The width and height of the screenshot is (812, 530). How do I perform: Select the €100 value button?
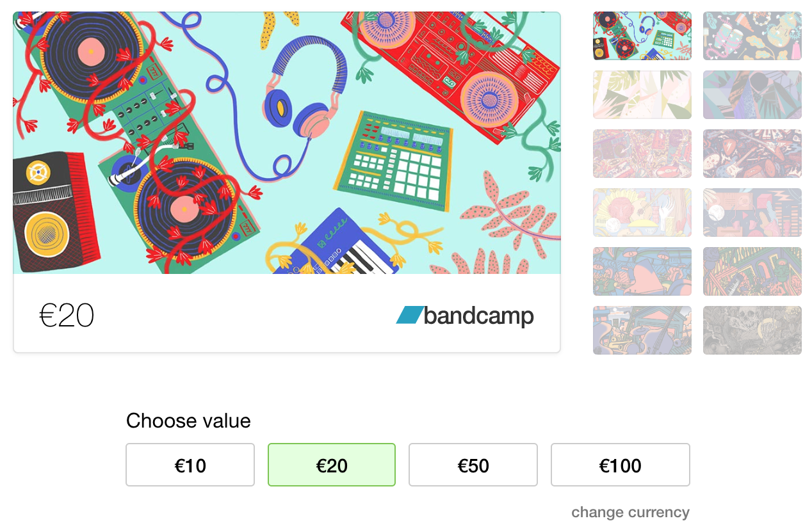click(621, 465)
